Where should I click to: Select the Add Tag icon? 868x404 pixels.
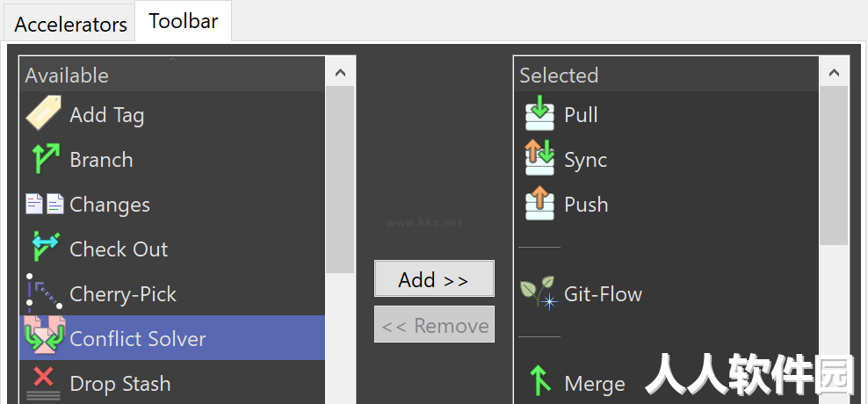44,113
